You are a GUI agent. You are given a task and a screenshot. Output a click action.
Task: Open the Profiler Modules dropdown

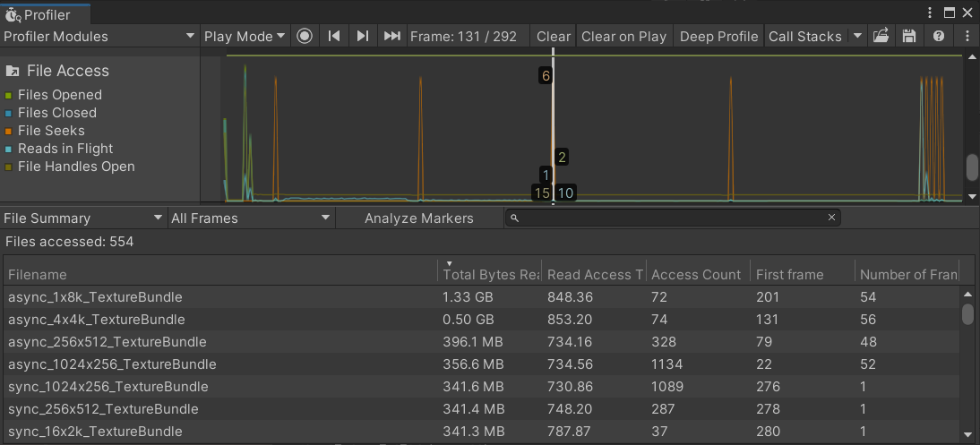(x=99, y=37)
